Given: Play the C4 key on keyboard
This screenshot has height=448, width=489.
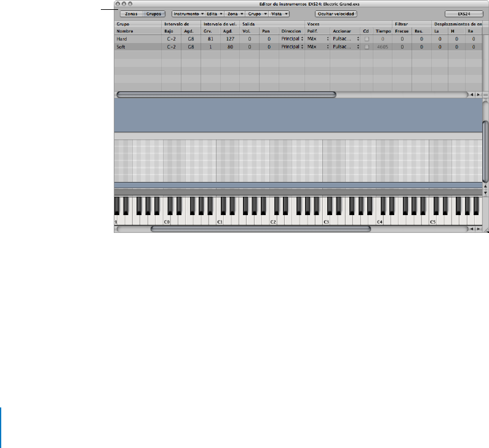Looking at the screenshot, I should tap(380, 220).
